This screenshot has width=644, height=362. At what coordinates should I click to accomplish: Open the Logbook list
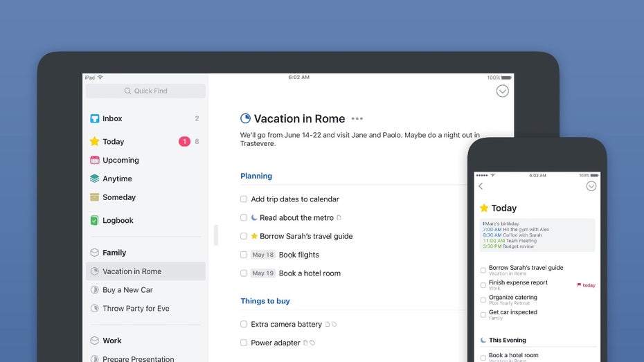(x=146, y=220)
